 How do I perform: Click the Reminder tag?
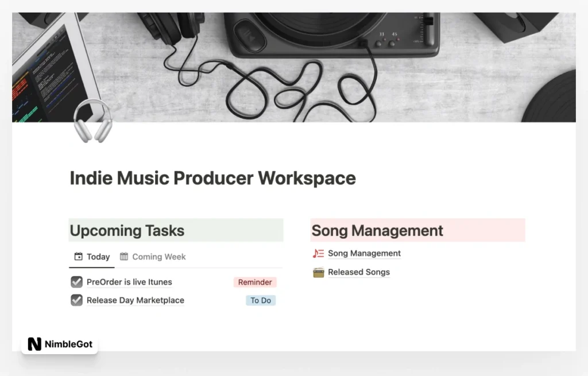(x=255, y=282)
